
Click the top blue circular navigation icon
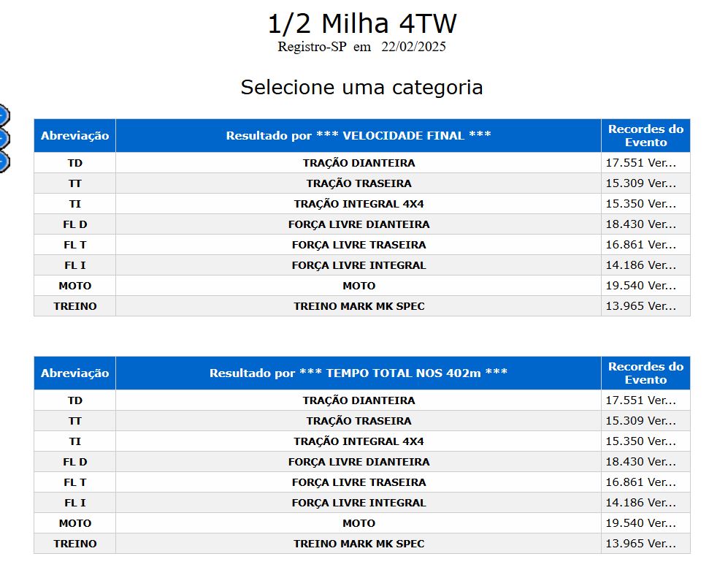(x=4, y=117)
